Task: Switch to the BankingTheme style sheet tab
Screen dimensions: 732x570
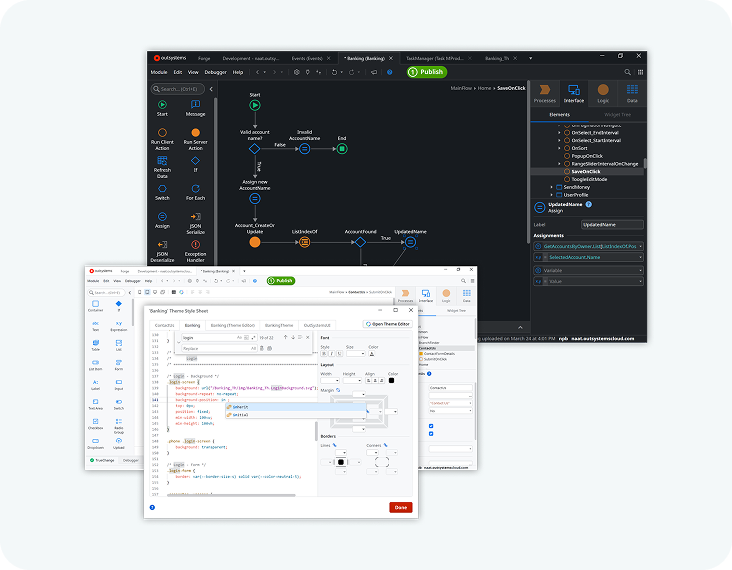Action: point(279,325)
